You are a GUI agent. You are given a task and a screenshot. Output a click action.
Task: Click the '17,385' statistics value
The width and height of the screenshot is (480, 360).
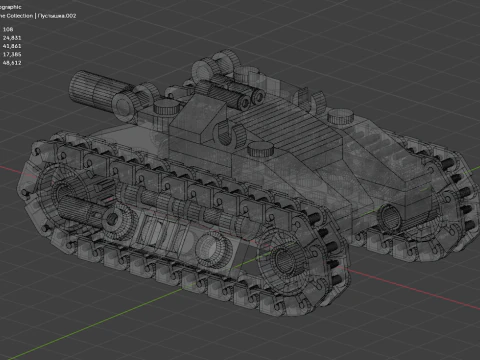(12, 54)
